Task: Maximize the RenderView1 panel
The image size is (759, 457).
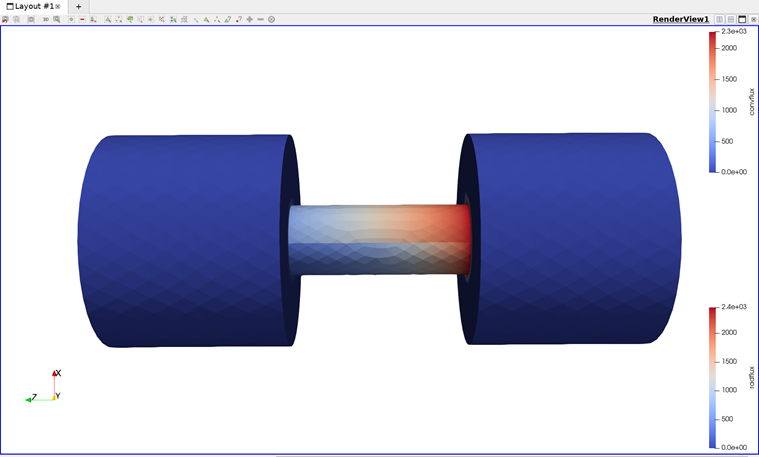Action: point(742,19)
